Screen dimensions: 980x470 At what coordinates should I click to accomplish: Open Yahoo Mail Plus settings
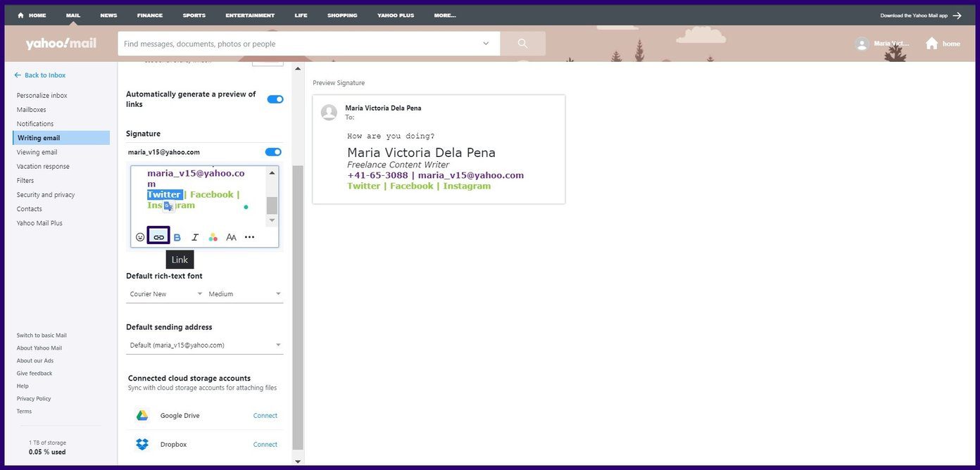click(x=39, y=223)
